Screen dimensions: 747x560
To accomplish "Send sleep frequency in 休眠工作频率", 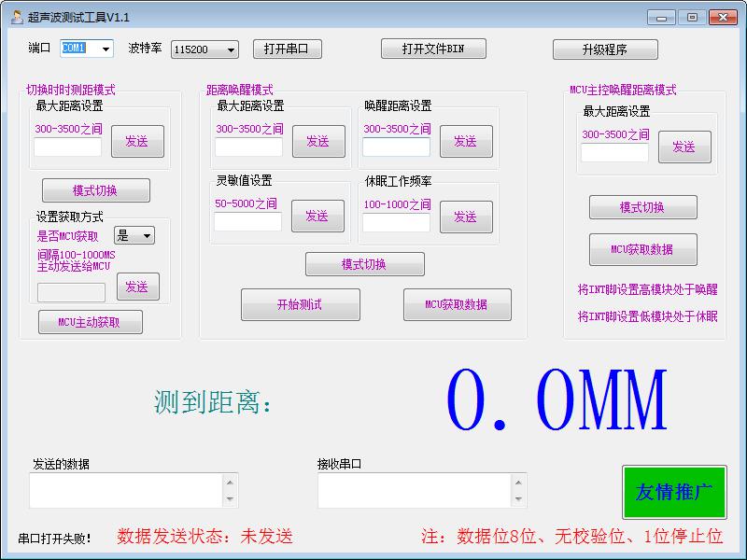I will pyautogui.click(x=466, y=217).
